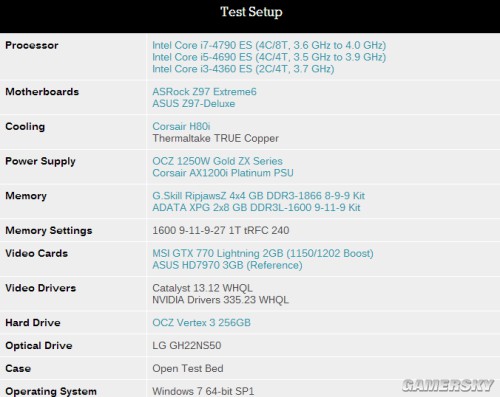The height and width of the screenshot is (397, 500).
Task: Click the Case row label
Action: pos(18,368)
